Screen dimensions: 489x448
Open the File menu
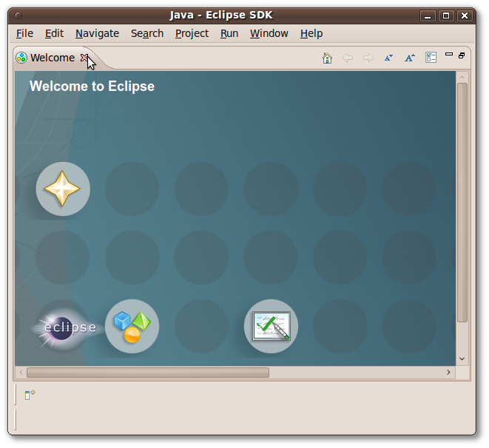24,33
